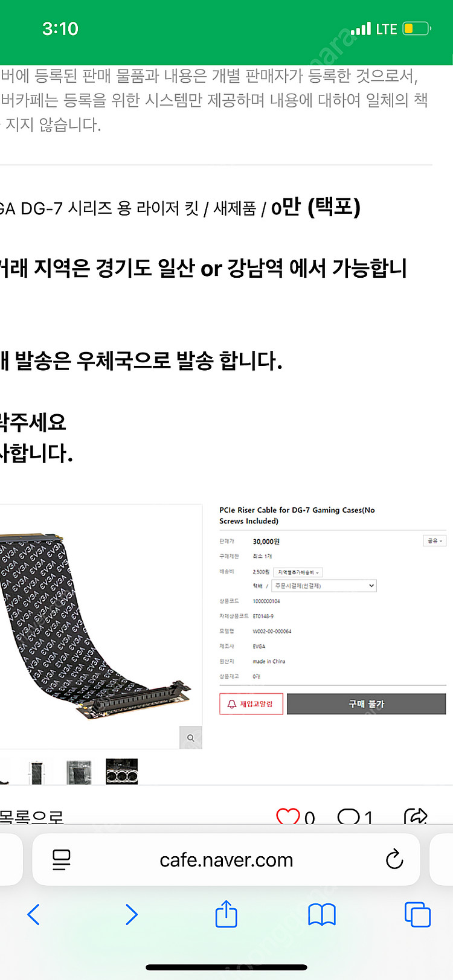Tap the cafe.naver.com address bar
The width and height of the screenshot is (453, 980).
pyautogui.click(x=226, y=859)
